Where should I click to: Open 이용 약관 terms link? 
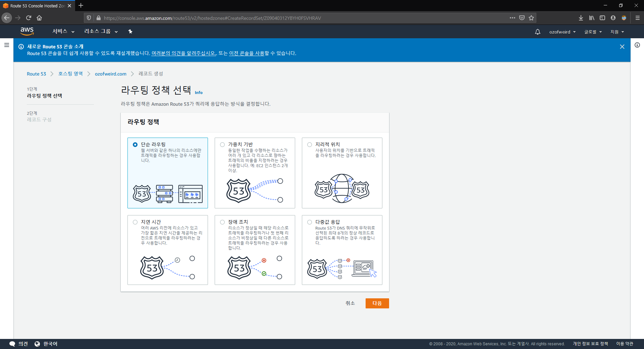coord(625,344)
